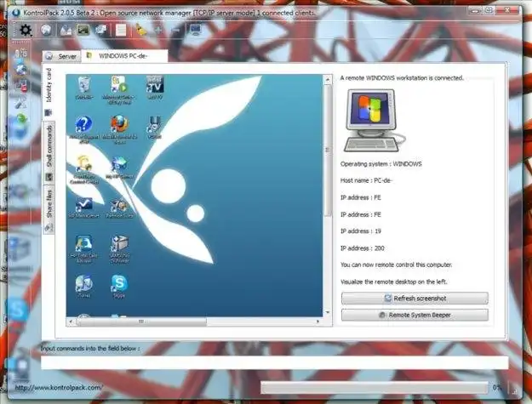The width and height of the screenshot is (532, 404).
Task: Click the Windows monitor image in identity panel
Action: pyautogui.click(x=375, y=120)
